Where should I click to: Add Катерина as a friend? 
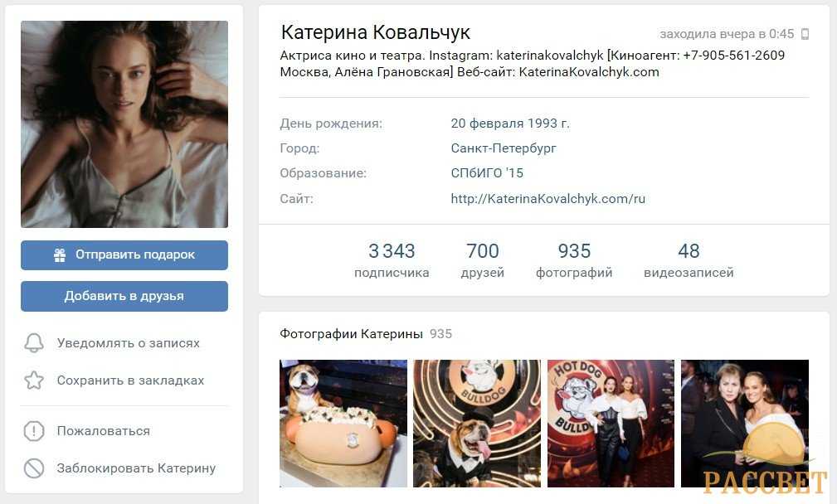click(x=124, y=296)
